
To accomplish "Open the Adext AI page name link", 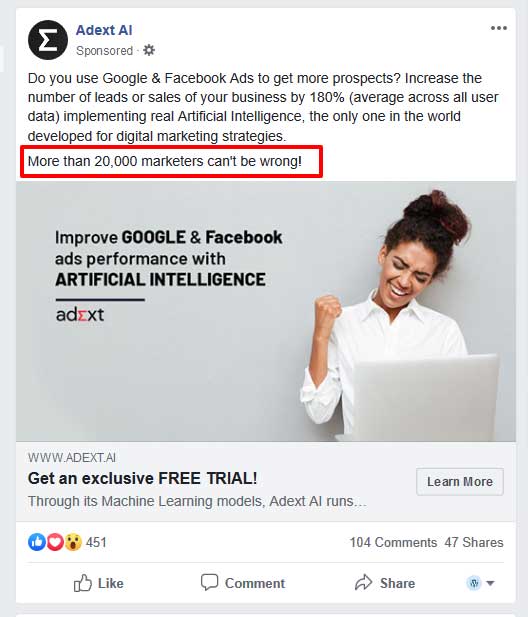I will pos(104,30).
